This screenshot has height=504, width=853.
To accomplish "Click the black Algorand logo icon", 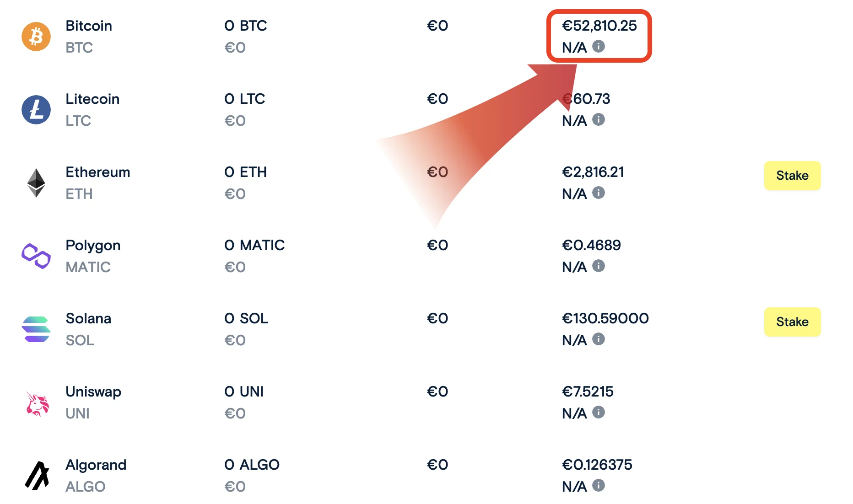I will 37,476.
